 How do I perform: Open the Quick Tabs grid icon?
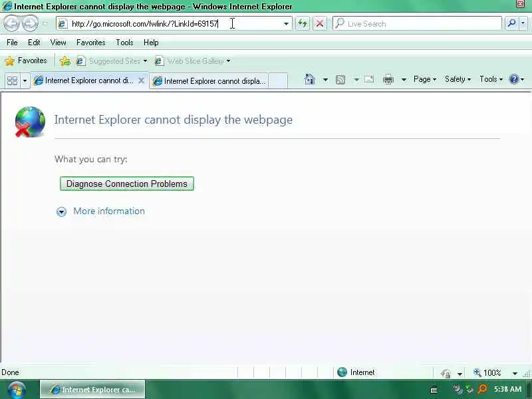coord(12,80)
